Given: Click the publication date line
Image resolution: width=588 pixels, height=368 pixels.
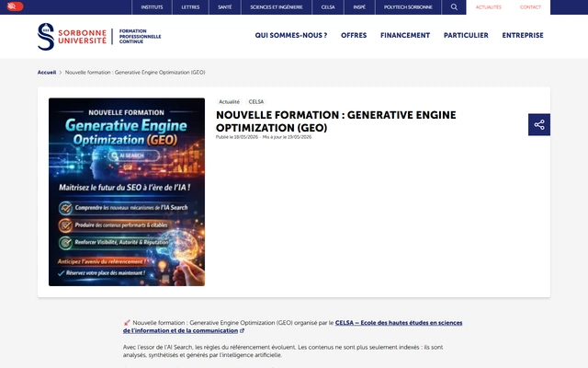Looking at the screenshot, I should [x=264, y=137].
